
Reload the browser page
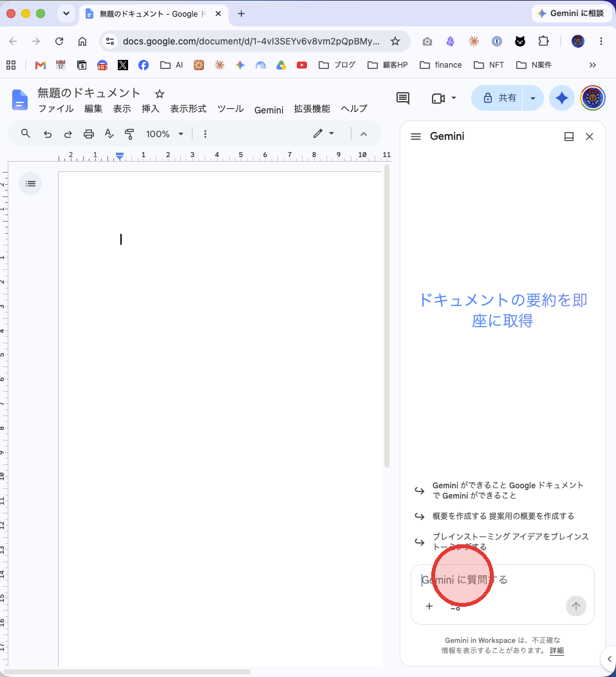(x=59, y=41)
